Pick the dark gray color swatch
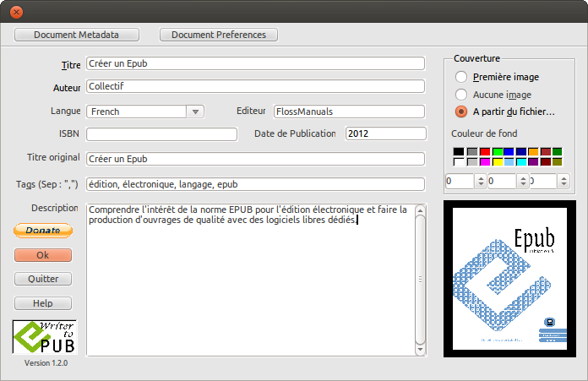588x381 pixels. pyautogui.click(x=472, y=151)
